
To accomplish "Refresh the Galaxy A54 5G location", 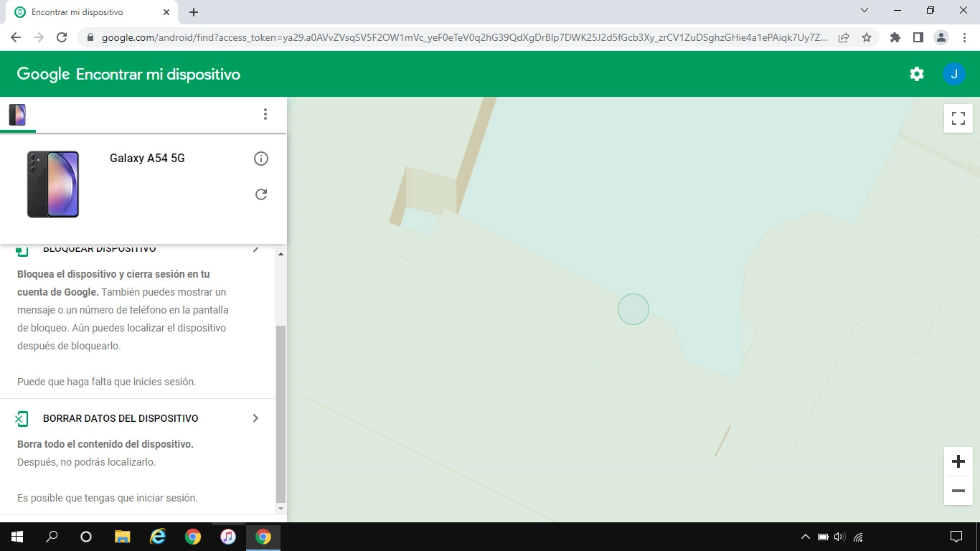I will (x=261, y=194).
